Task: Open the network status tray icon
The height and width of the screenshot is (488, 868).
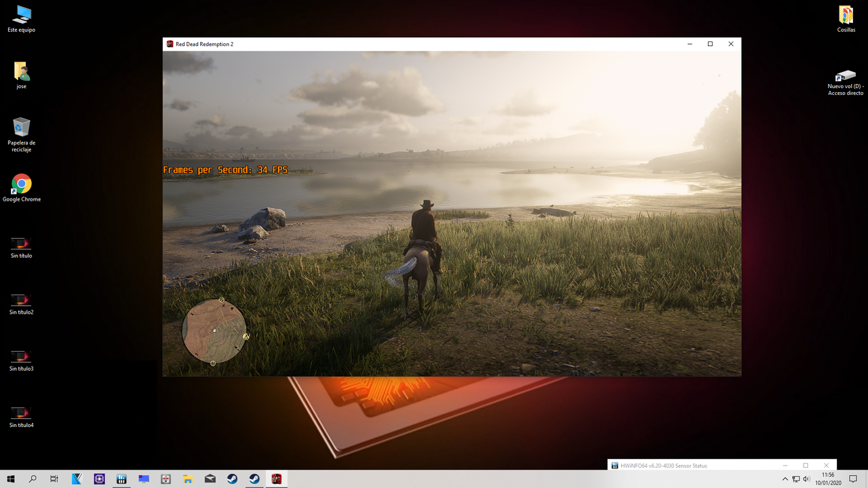Action: coord(796,479)
